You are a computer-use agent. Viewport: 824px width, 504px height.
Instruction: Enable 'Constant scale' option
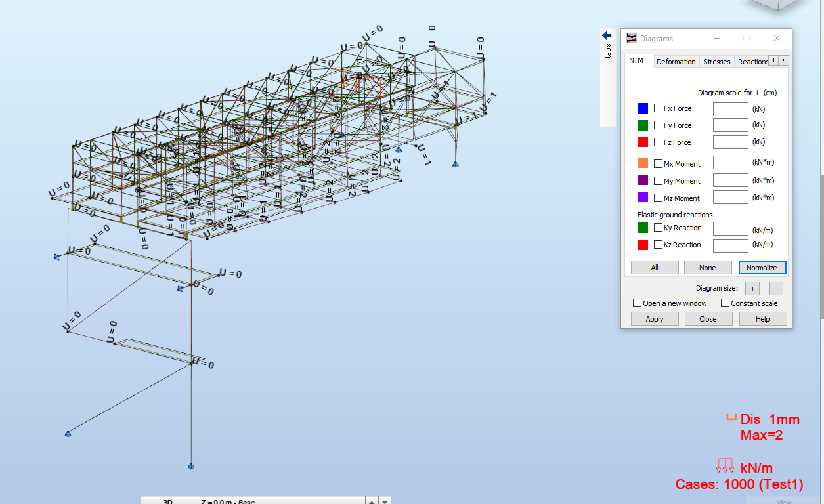click(x=724, y=303)
